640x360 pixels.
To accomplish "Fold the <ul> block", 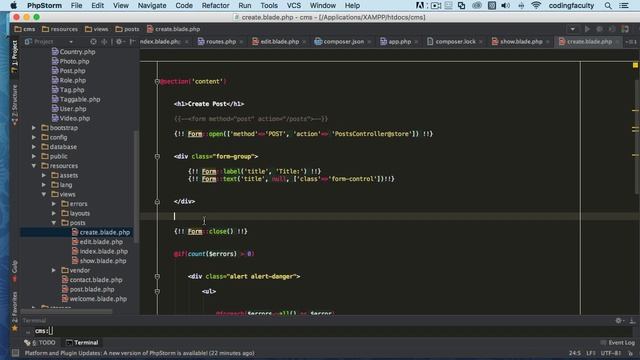I will [x=157, y=291].
